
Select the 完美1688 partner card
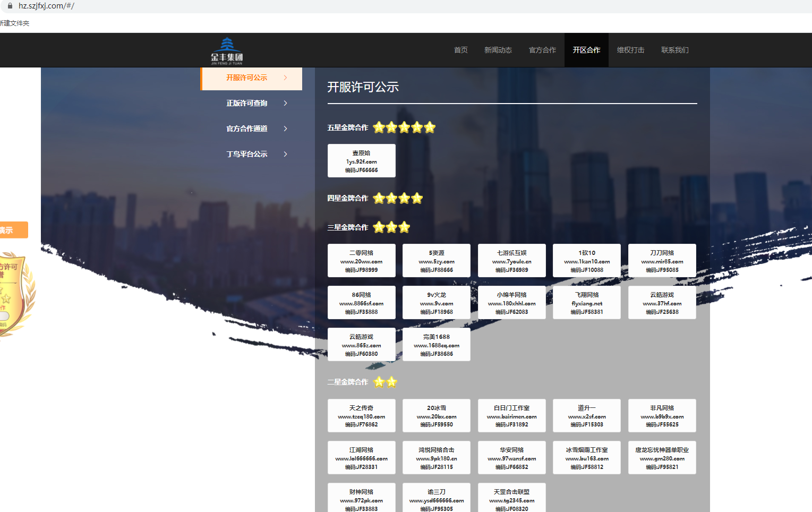436,345
